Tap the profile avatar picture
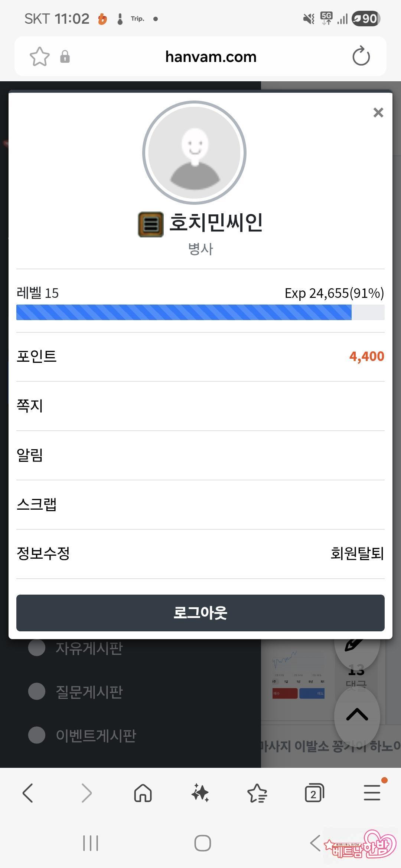The image size is (401, 868). (x=195, y=152)
